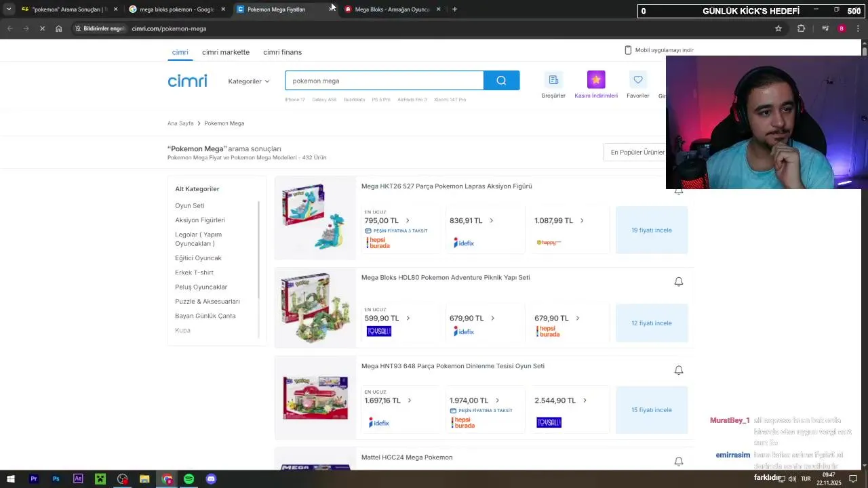Open a new browser tab
The height and width of the screenshot is (488, 868).
[454, 9]
